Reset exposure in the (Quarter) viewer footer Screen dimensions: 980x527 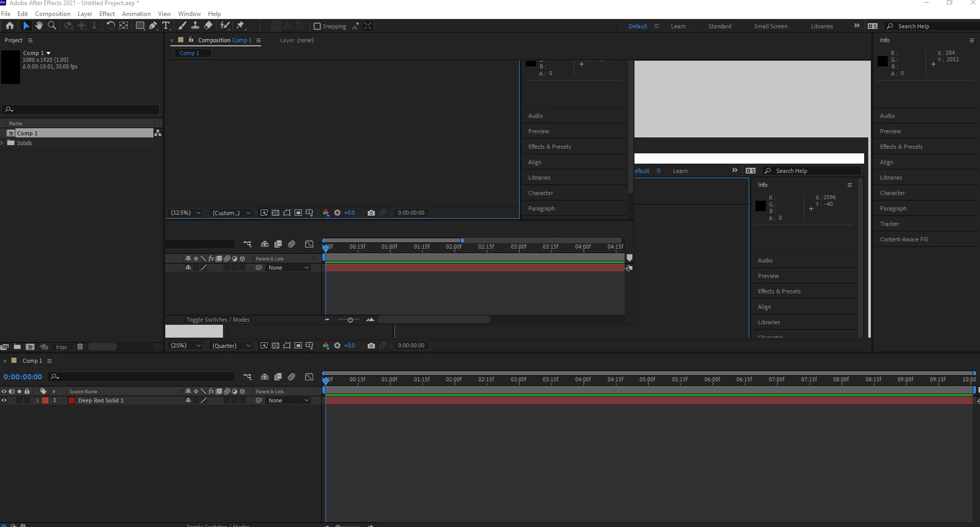(x=337, y=345)
